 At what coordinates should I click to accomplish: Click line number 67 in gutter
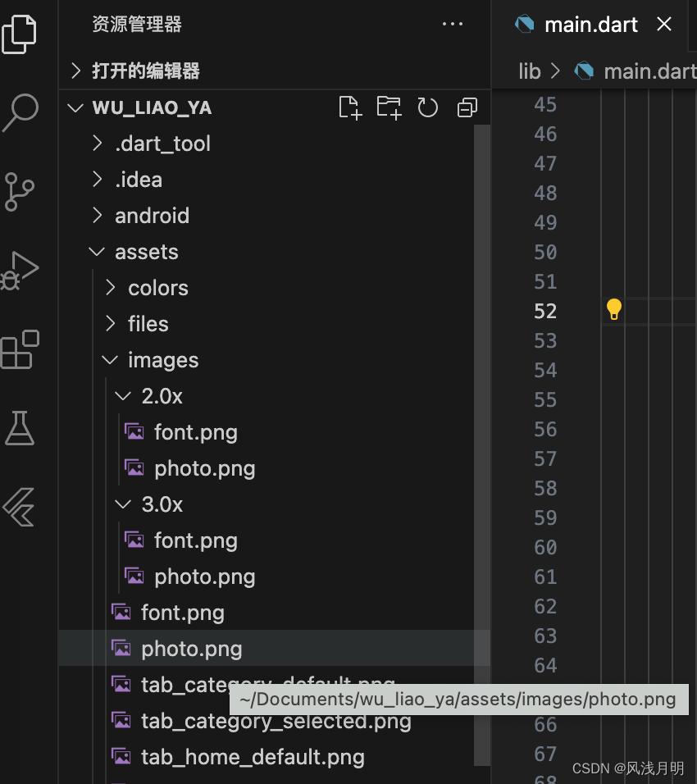[545, 754]
